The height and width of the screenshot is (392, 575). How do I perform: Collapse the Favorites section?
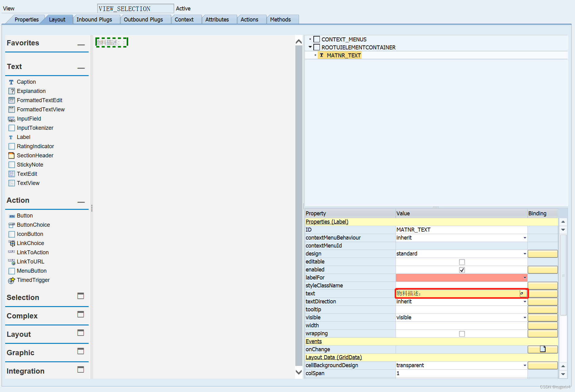coord(81,45)
